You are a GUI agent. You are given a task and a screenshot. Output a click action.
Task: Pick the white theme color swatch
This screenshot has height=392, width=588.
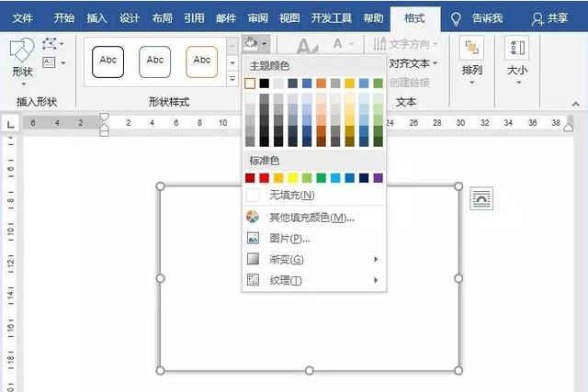pos(250,84)
